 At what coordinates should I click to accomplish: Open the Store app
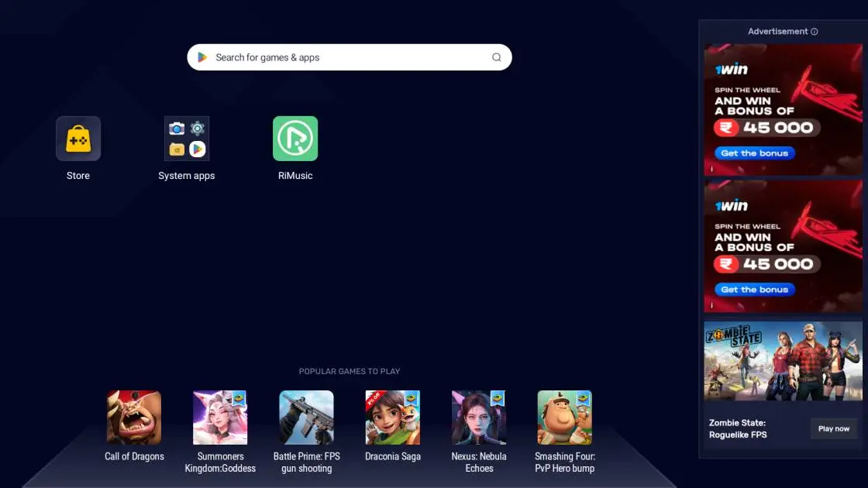click(78, 139)
